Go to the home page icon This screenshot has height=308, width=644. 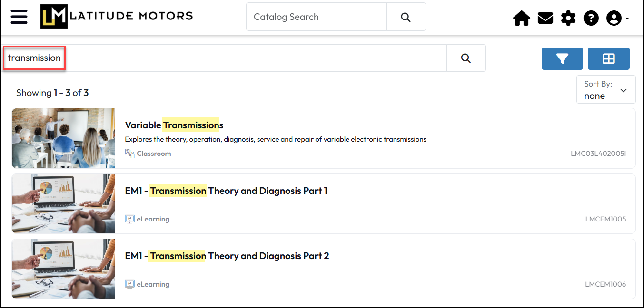pyautogui.click(x=522, y=19)
